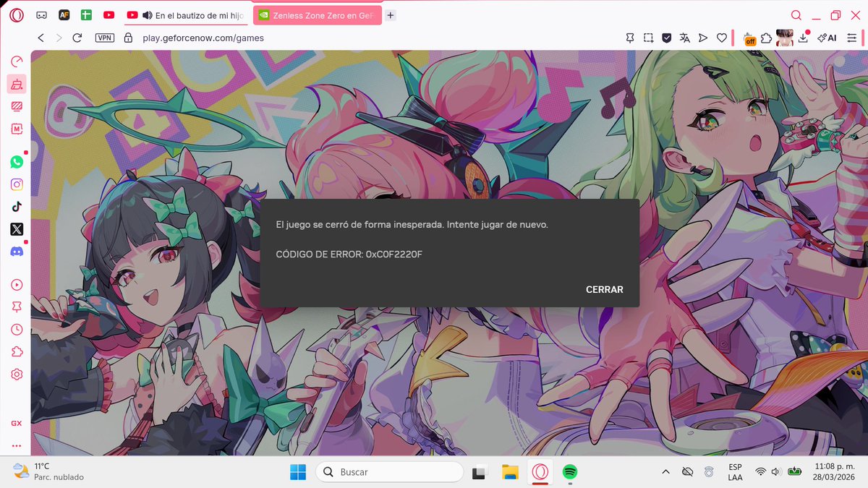868x488 pixels.
Task: Open the extensions puzzle icon in toolbar
Action: click(767, 38)
